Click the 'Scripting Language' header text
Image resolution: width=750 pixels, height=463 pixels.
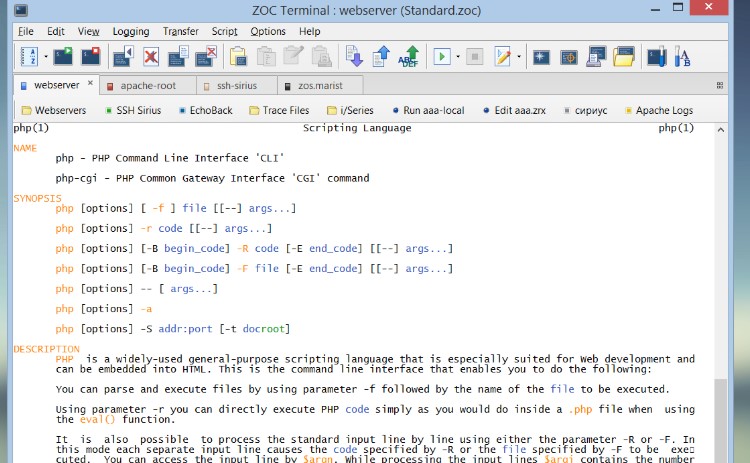pos(357,128)
